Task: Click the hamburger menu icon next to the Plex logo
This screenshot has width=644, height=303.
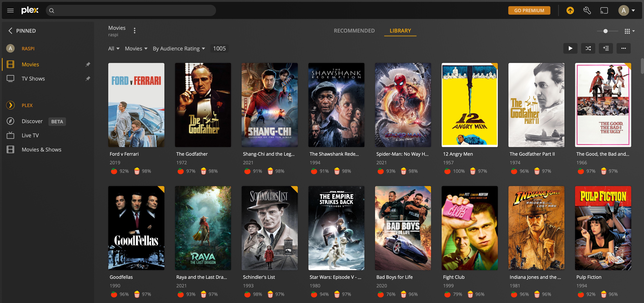Action: [10, 10]
